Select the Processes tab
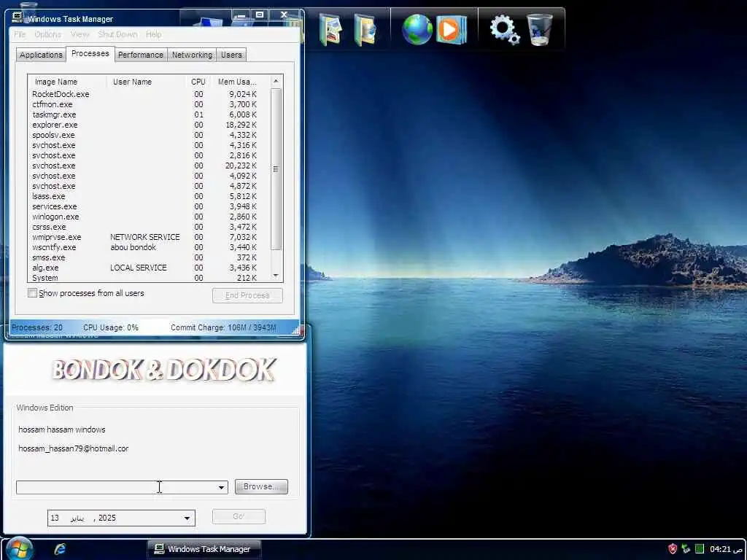The height and width of the screenshot is (560, 747). coord(90,53)
